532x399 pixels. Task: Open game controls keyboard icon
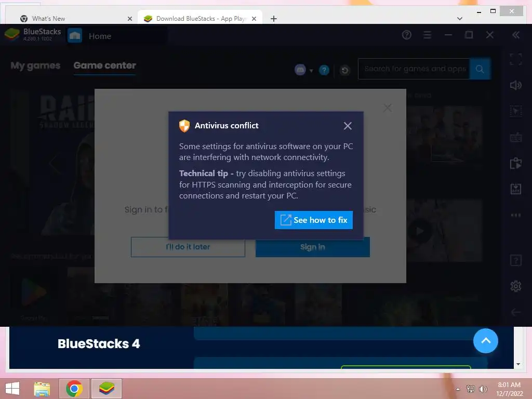pyautogui.click(x=516, y=137)
